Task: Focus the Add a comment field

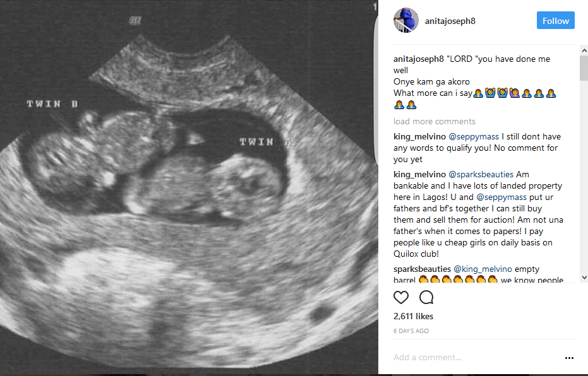Action: point(476,358)
